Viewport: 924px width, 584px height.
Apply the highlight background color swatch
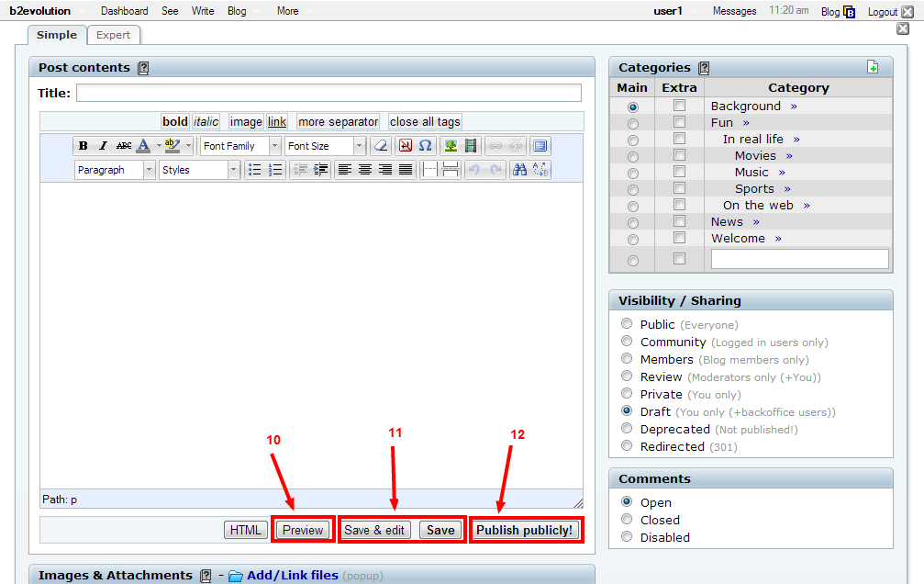point(173,146)
